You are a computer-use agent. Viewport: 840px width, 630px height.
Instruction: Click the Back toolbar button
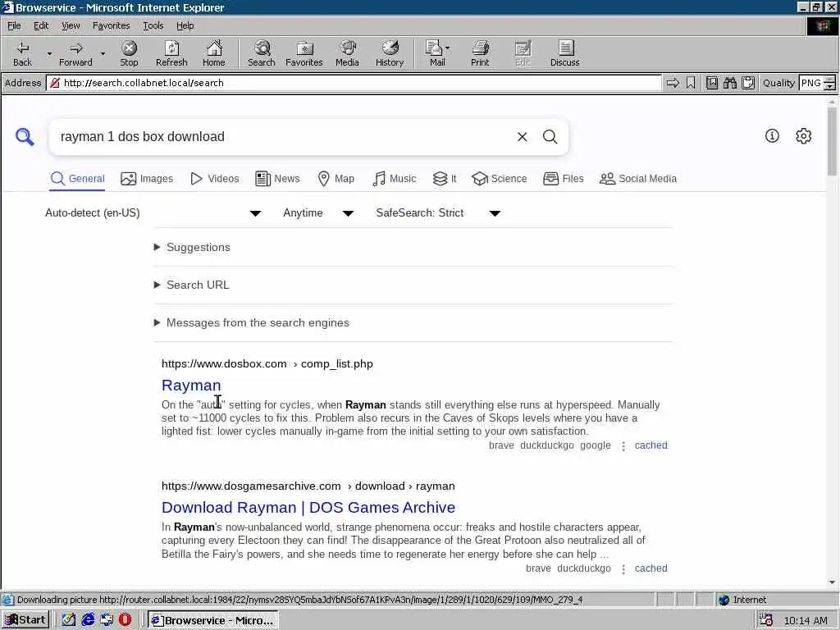(22, 53)
